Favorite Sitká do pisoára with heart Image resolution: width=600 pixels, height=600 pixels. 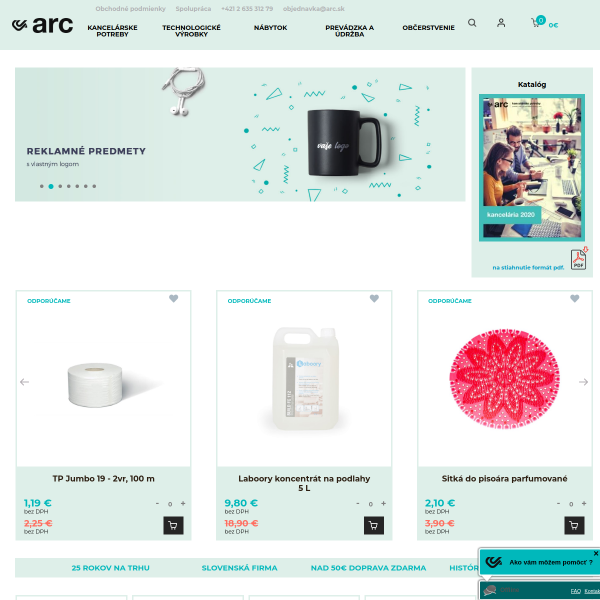pos(574,298)
